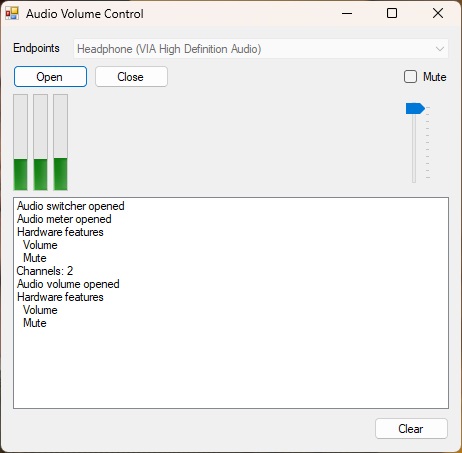Viewport: 462px width, 453px height.
Task: Click the second green level meter bar
Action: [x=41, y=142]
